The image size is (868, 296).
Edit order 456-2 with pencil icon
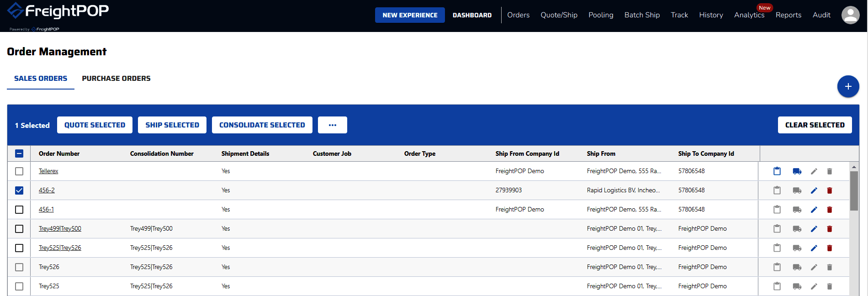point(814,190)
